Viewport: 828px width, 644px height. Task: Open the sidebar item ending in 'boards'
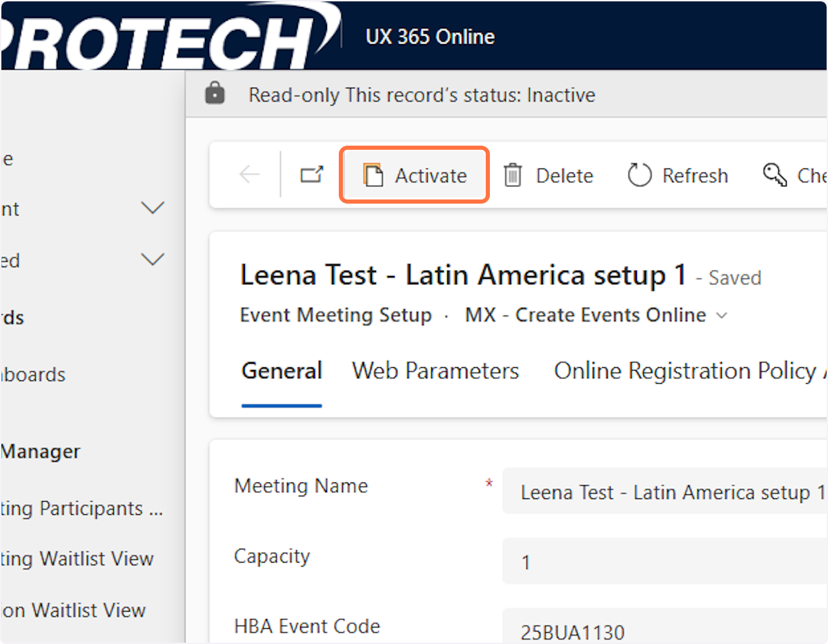tap(33, 375)
